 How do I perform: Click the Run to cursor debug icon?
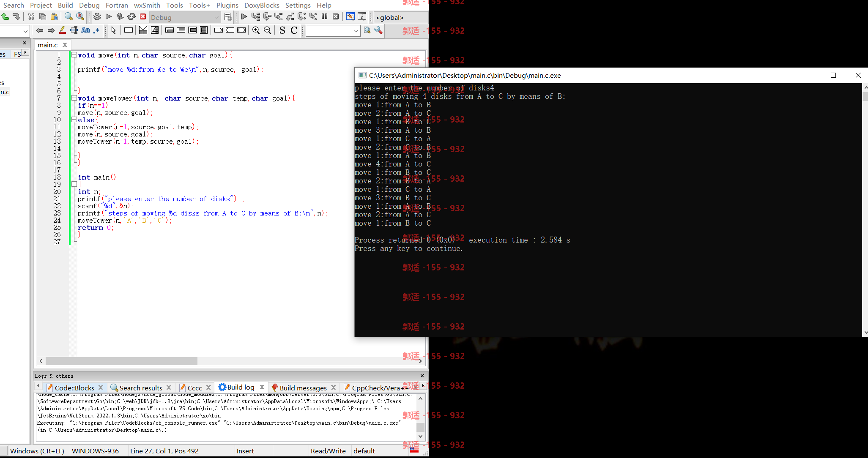point(256,17)
